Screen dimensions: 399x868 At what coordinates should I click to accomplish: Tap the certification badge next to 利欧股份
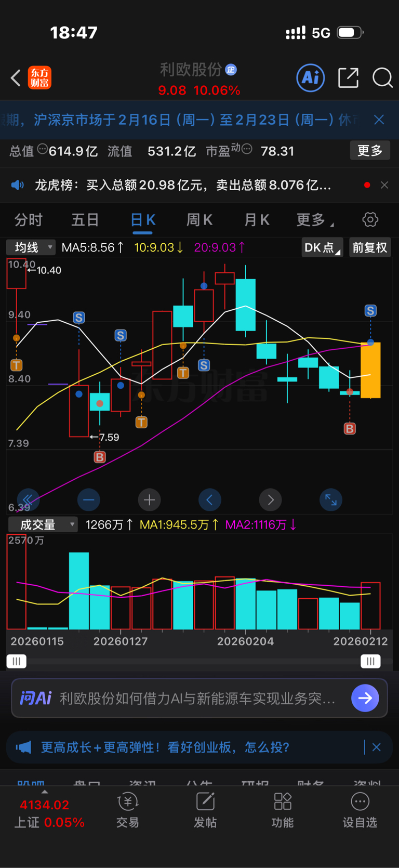coord(231,70)
